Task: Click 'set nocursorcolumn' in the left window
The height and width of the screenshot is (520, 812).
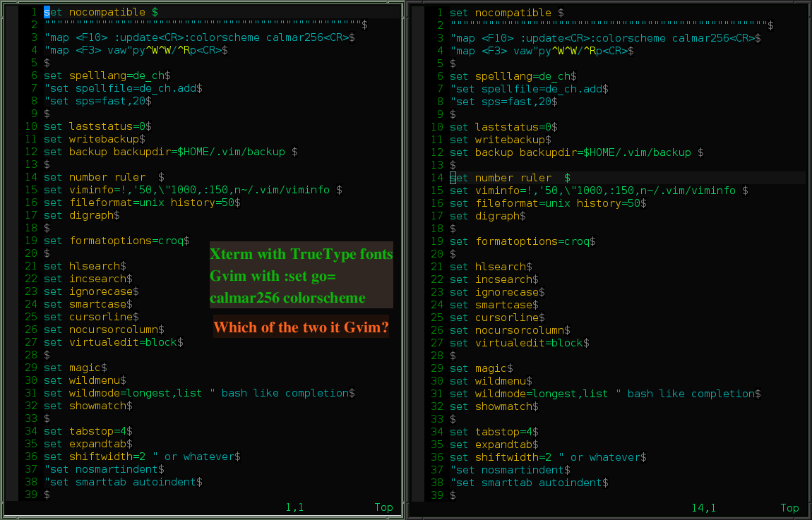Action: (101, 329)
